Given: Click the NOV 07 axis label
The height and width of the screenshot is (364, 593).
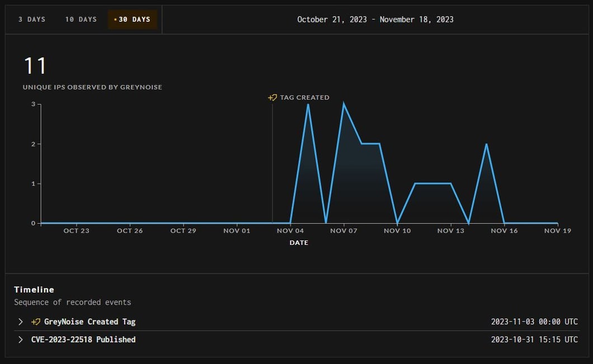Looking at the screenshot, I should click(x=343, y=230).
